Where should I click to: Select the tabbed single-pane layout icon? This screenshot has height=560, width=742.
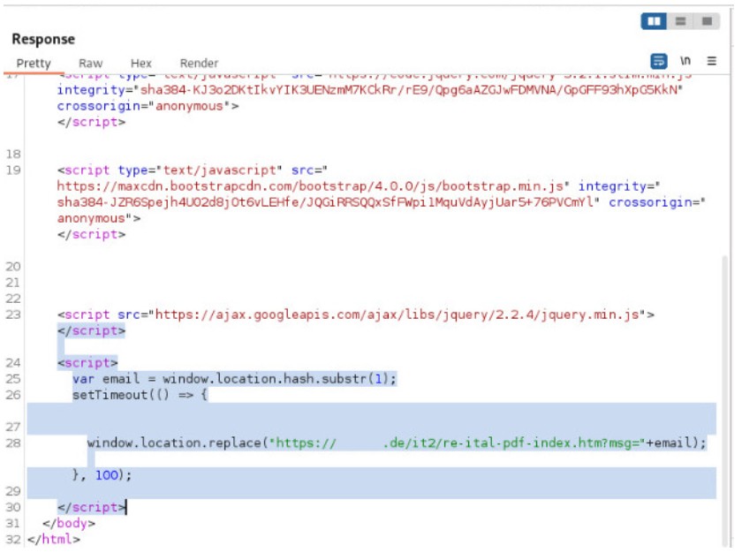tap(706, 20)
